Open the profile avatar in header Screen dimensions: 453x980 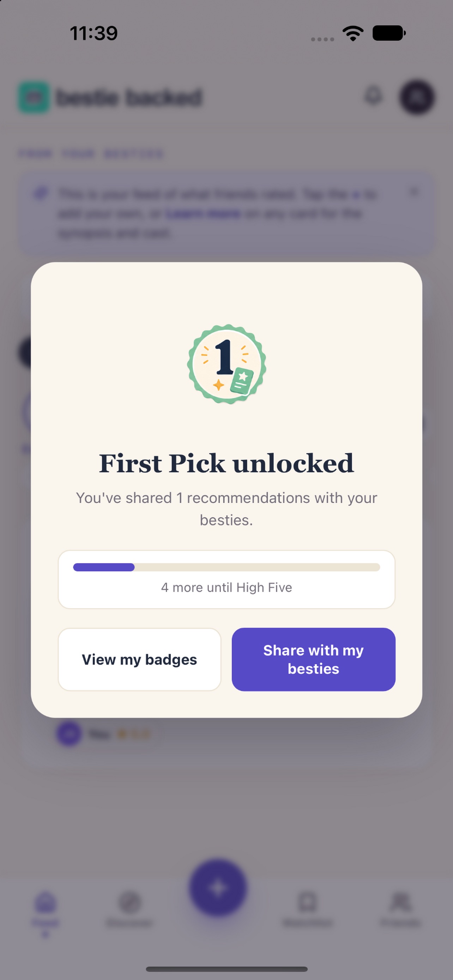(417, 97)
